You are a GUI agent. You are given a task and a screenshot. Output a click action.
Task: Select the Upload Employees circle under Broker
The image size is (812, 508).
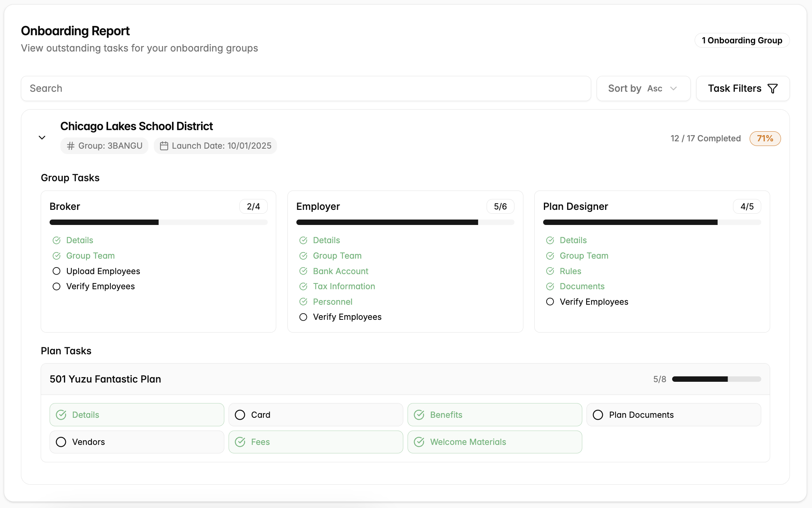(57, 271)
